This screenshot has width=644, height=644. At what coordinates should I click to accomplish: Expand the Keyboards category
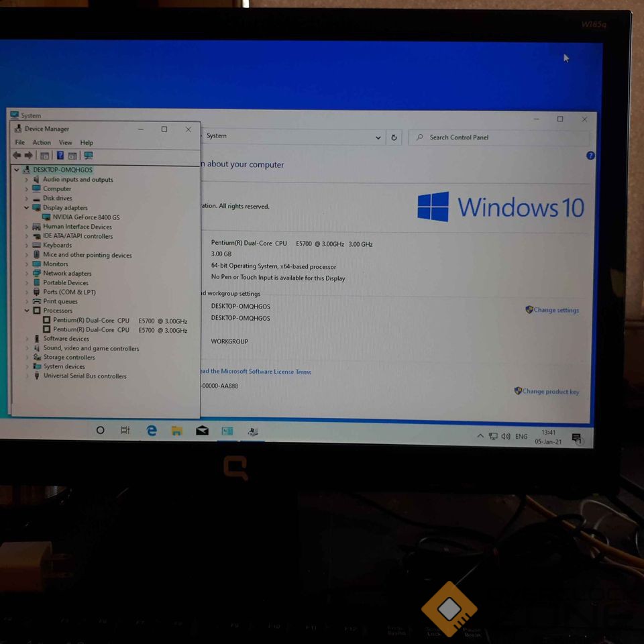pyautogui.click(x=26, y=246)
